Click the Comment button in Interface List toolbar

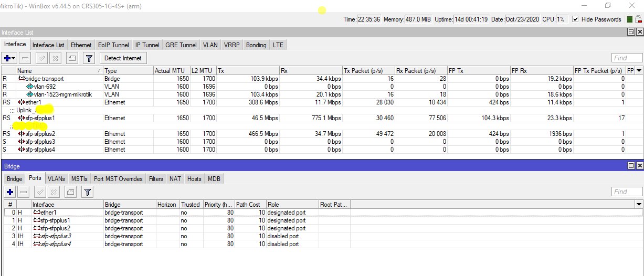pyautogui.click(x=72, y=58)
